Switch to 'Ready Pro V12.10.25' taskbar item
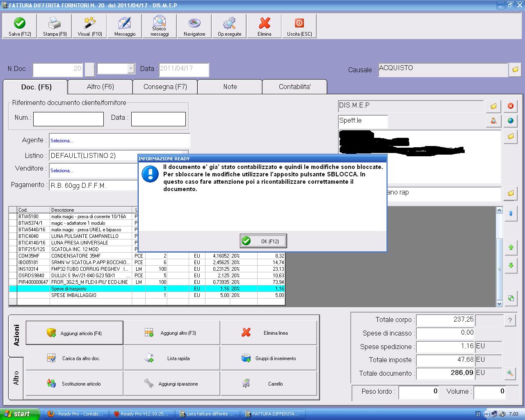Viewport: 525px width, 420px height. tap(142, 414)
